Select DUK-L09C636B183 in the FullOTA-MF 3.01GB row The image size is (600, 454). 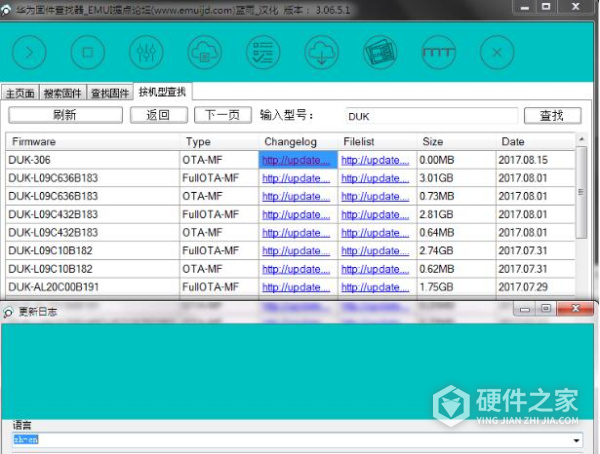click(x=93, y=178)
